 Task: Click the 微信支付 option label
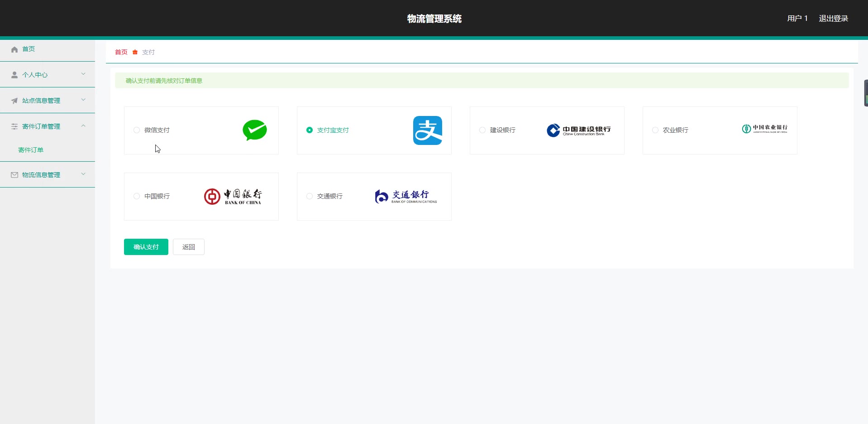(157, 130)
